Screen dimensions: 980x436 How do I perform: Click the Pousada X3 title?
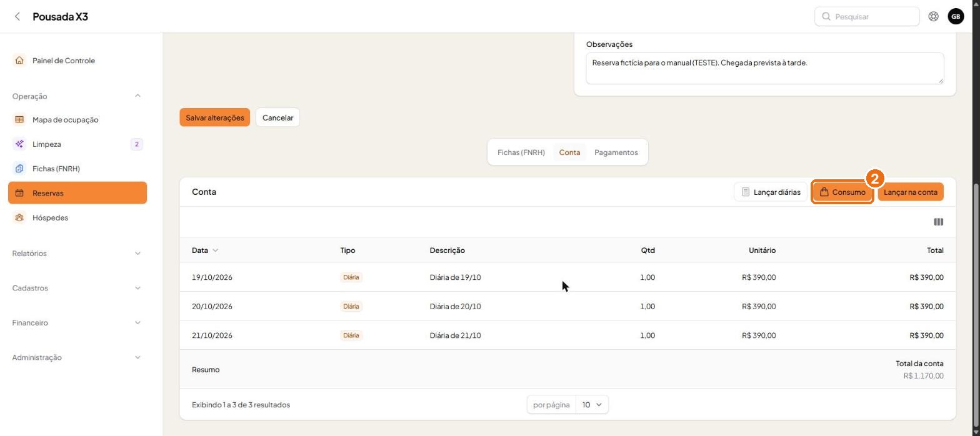60,16
